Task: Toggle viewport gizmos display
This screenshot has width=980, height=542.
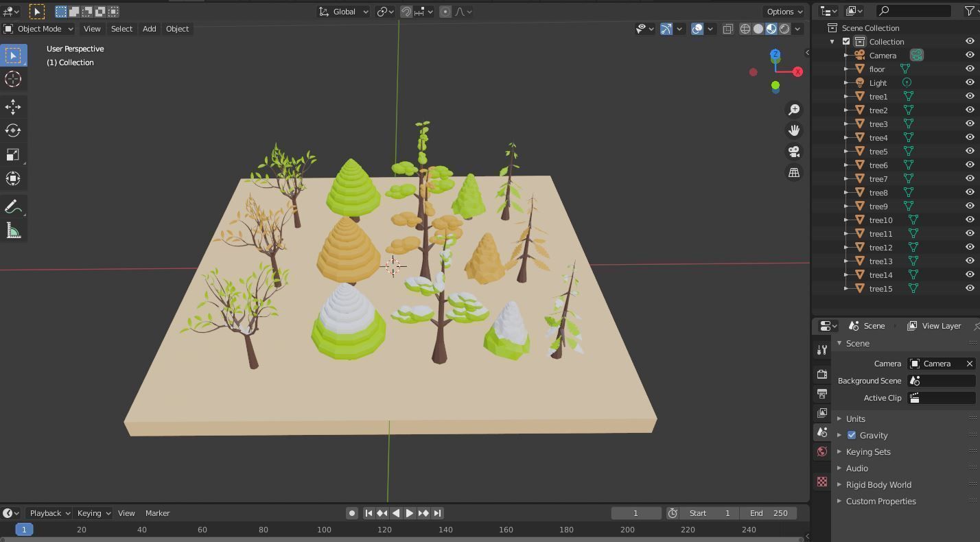Action: [666, 29]
